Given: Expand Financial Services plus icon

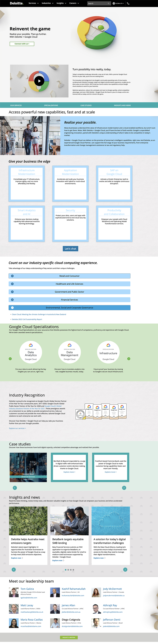Looking at the screenshot, I should pos(12,300).
